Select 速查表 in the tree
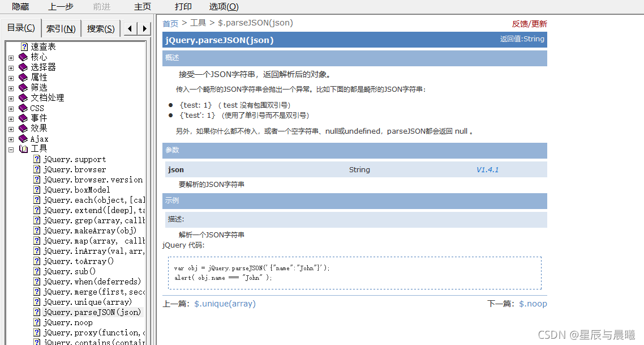This screenshot has width=644, height=345. click(43, 47)
